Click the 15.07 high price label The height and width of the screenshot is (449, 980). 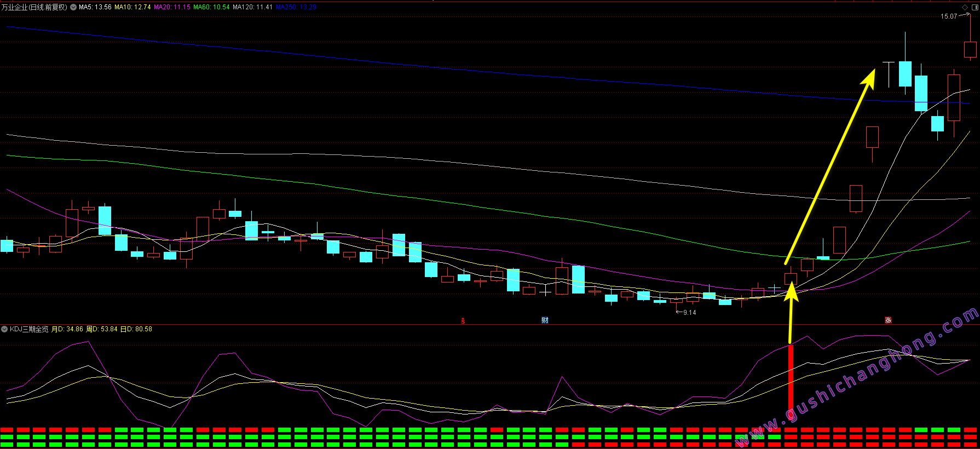949,16
